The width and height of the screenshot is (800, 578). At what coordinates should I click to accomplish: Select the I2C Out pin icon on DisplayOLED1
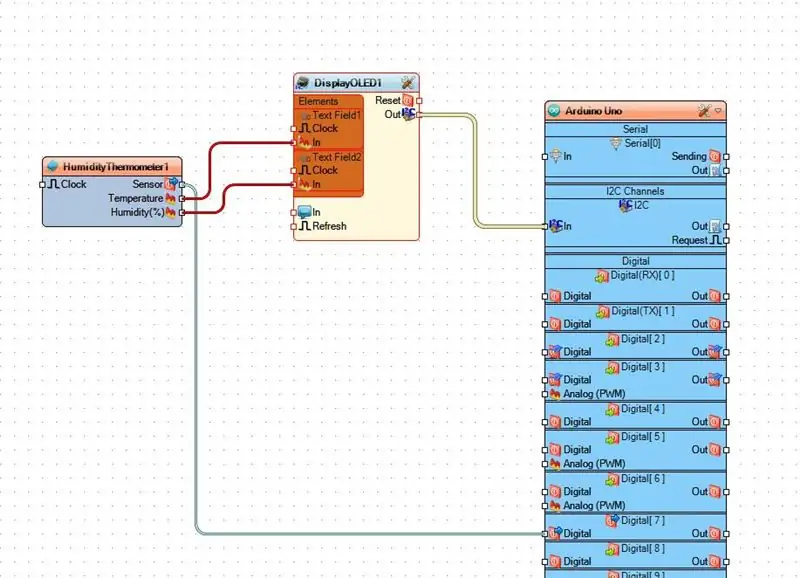(408, 114)
